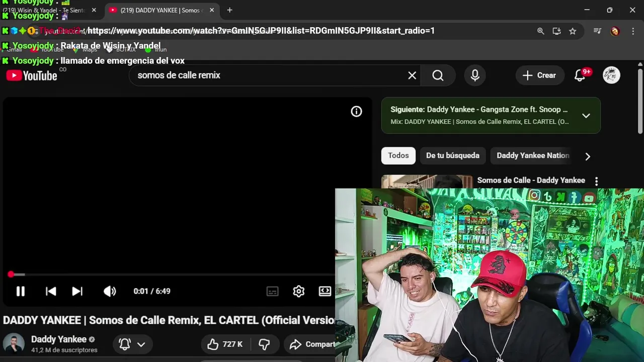
Task: Open the Somos de Calle video thumbnail
Action: pyautogui.click(x=427, y=182)
